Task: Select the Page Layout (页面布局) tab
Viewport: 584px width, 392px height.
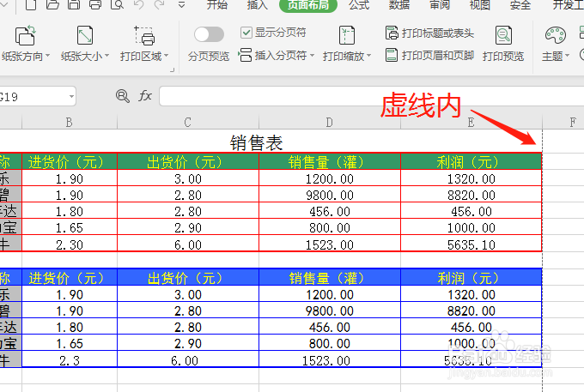Action: click(308, 5)
